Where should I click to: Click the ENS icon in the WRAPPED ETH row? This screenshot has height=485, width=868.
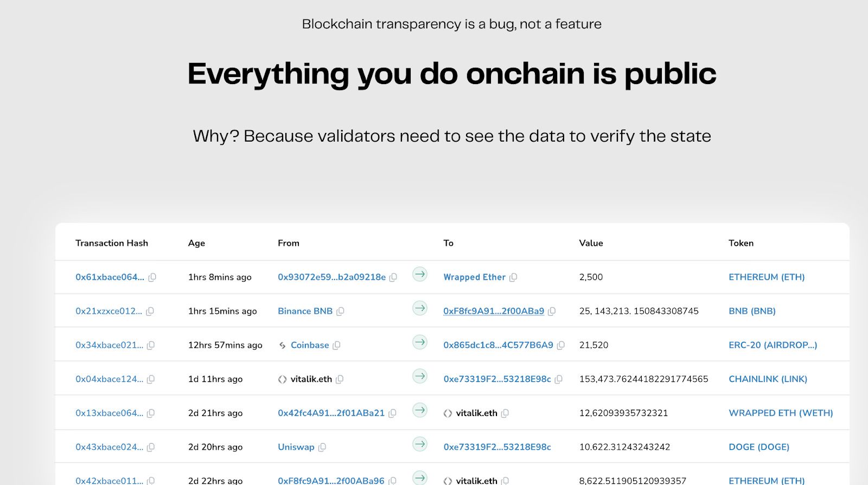448,413
